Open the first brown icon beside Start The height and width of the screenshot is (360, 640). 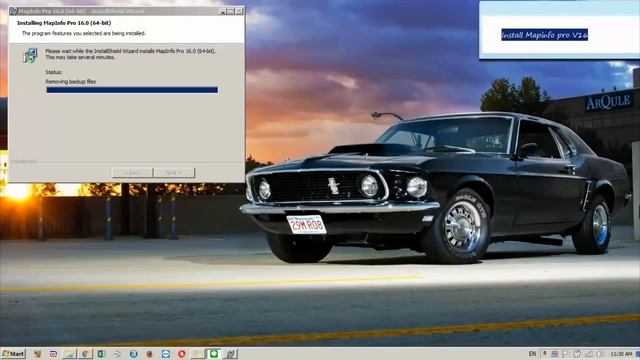(x=38, y=354)
